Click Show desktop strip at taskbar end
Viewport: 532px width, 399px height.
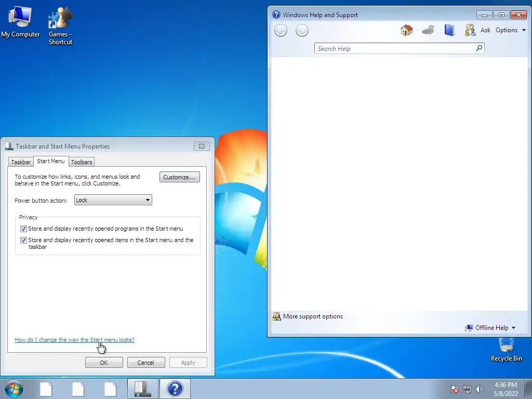pyautogui.click(x=528, y=389)
